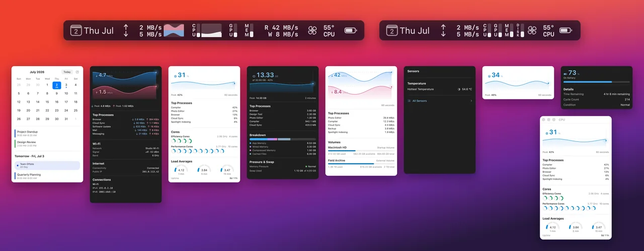The image size is (644, 251).
Task: Click the battery charge level bar
Action: point(596,82)
